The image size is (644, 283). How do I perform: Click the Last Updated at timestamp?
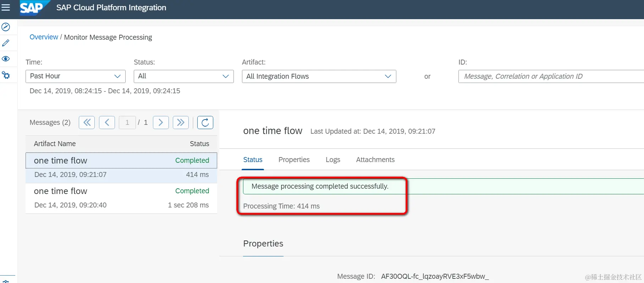pos(373,131)
